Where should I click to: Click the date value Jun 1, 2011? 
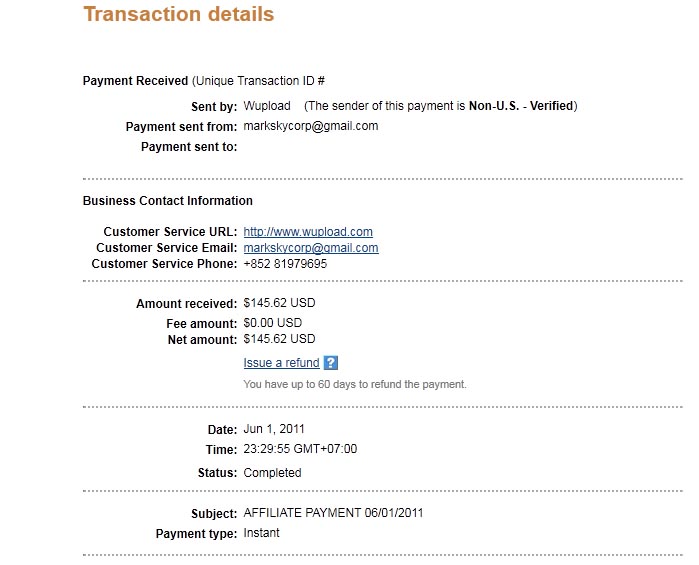[274, 429]
